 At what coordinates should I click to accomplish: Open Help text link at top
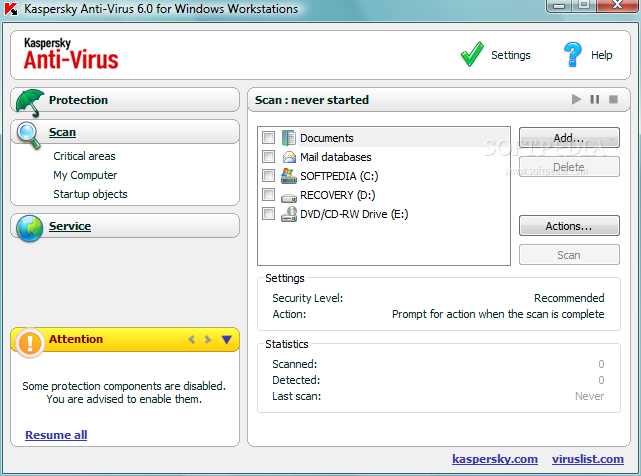(x=601, y=55)
